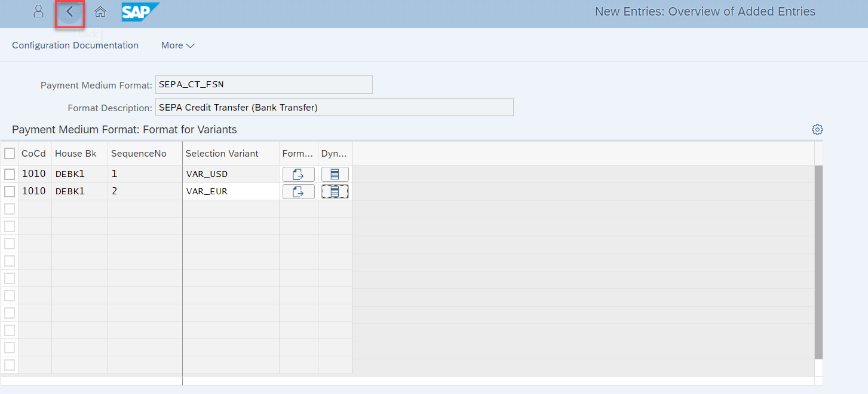Click sequence number 1 cell
The width and height of the screenshot is (868, 394).
pyautogui.click(x=145, y=174)
